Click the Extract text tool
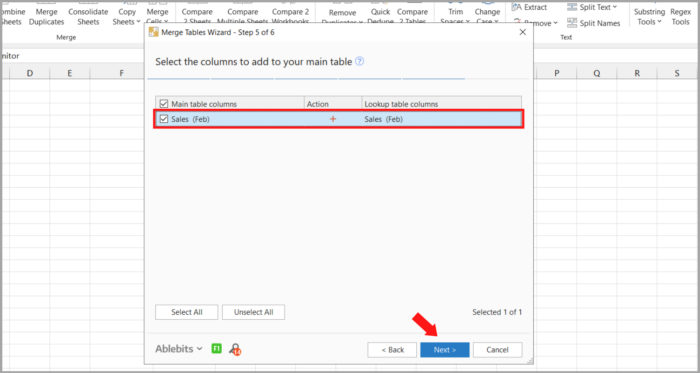 pos(529,7)
